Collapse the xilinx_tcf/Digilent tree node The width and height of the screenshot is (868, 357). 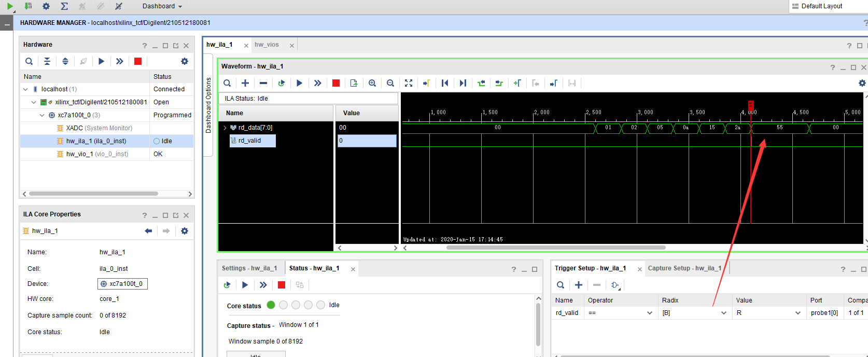click(x=34, y=102)
